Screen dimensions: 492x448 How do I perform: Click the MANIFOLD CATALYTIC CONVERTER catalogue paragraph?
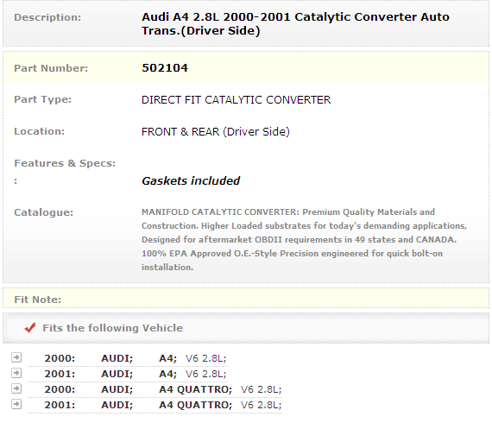304,240
